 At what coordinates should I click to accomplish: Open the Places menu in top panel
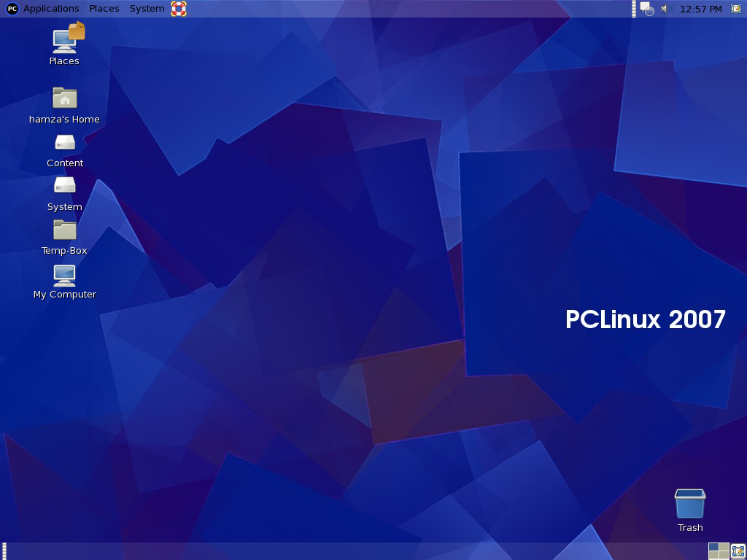coord(104,9)
